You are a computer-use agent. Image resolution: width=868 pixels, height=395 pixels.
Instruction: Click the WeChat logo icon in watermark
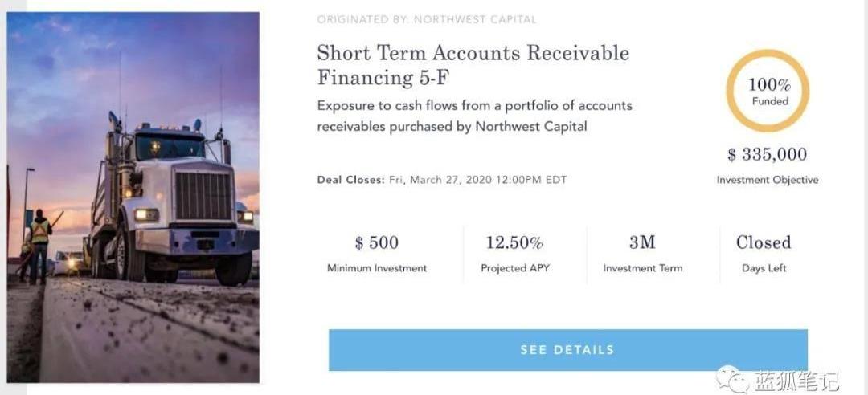pyautogui.click(x=733, y=378)
